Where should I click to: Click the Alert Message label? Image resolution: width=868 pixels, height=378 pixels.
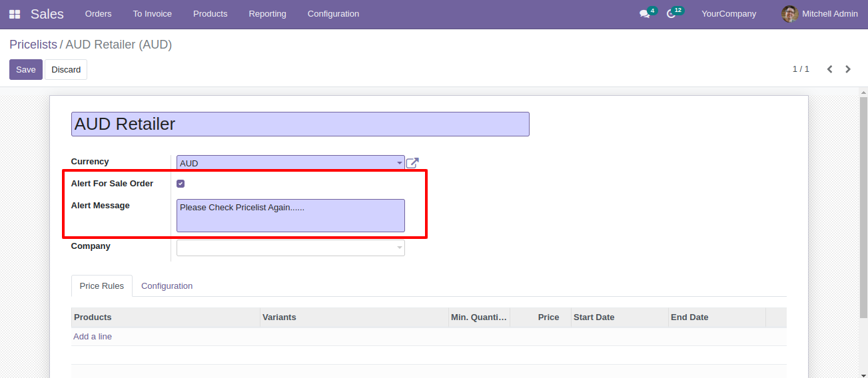[x=101, y=206]
